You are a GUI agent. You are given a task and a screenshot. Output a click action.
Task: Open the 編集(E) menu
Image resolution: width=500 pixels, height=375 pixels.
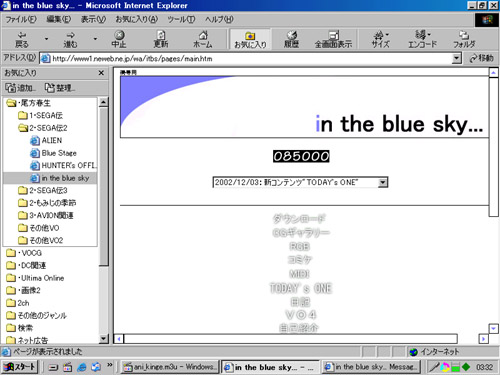[59, 19]
